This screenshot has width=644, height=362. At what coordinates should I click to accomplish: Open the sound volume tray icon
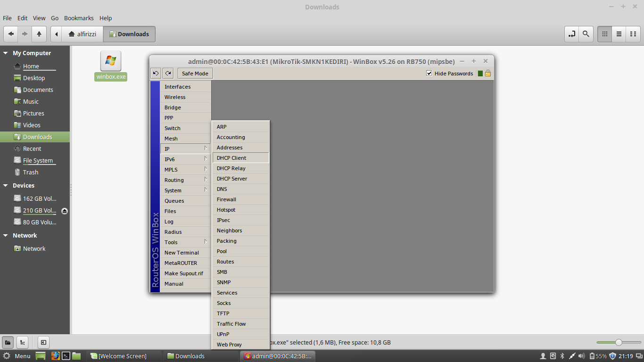(x=581, y=356)
